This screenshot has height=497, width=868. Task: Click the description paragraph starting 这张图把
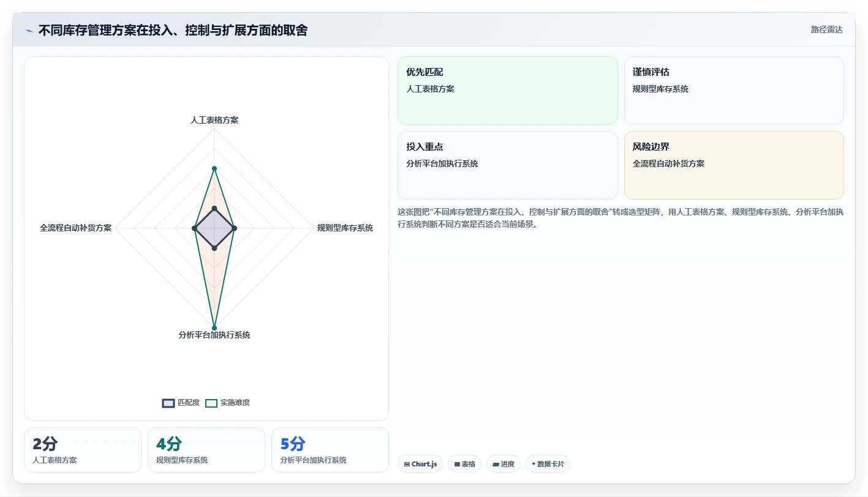621,218
